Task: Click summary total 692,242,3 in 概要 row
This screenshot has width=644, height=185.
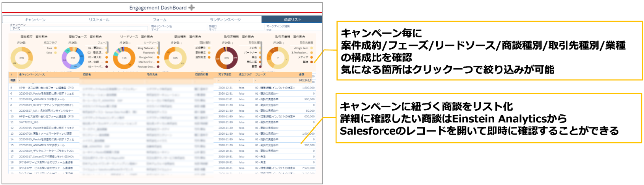Action: 305,80
